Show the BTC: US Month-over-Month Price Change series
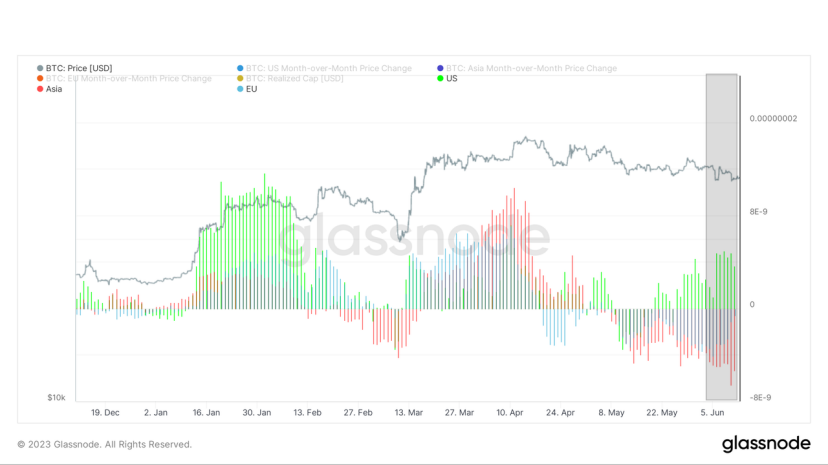The image size is (828, 465). pos(328,68)
